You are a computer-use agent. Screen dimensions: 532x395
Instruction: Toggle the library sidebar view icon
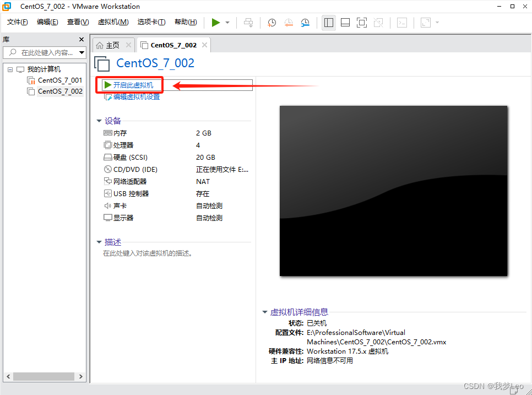coord(328,23)
